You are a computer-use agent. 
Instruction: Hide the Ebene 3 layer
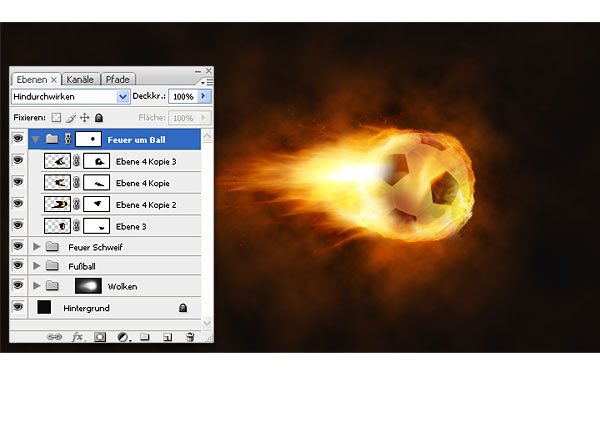(x=18, y=225)
